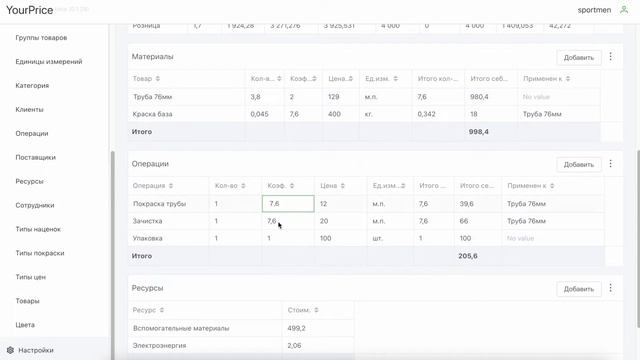Click No value cell for Труба 76мм
This screenshot has height=360, width=640.
pyautogui.click(x=536, y=97)
